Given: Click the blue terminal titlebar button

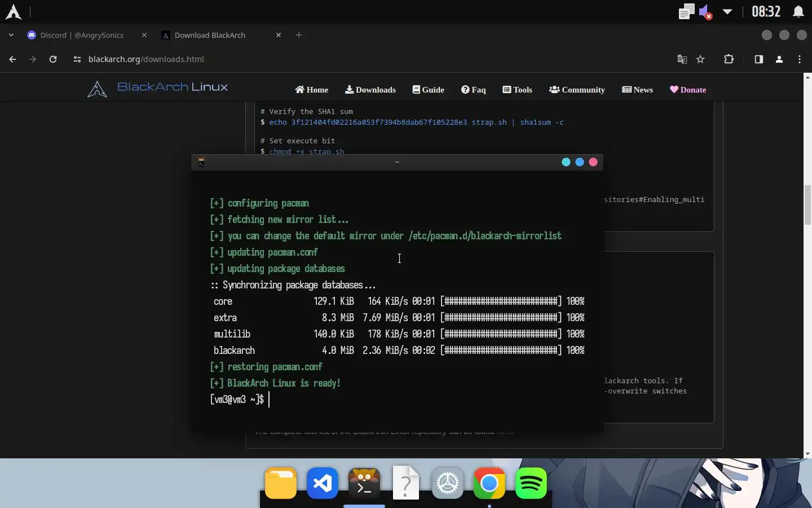Looking at the screenshot, I should pos(580,162).
